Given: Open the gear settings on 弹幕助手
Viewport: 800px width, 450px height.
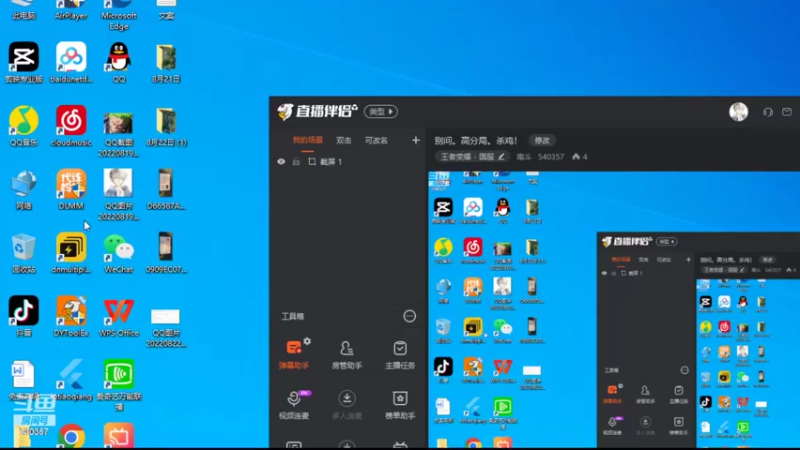Looking at the screenshot, I should tap(307, 341).
